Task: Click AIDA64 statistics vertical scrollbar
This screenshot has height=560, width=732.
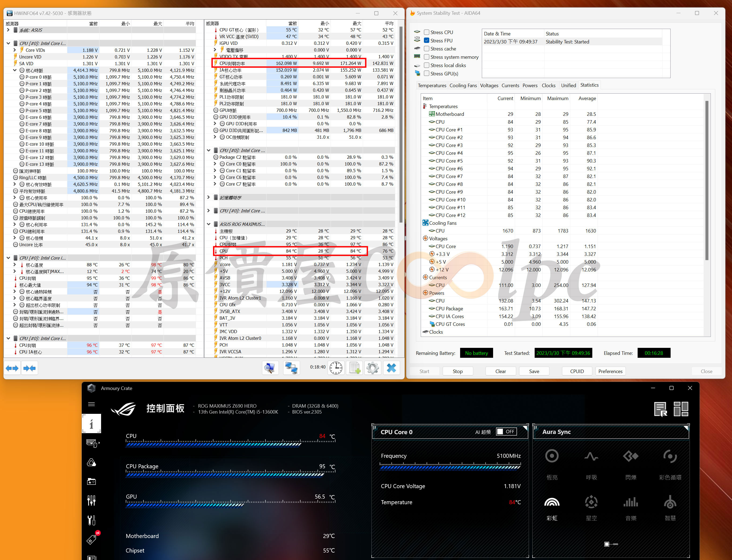Action: coord(707,180)
